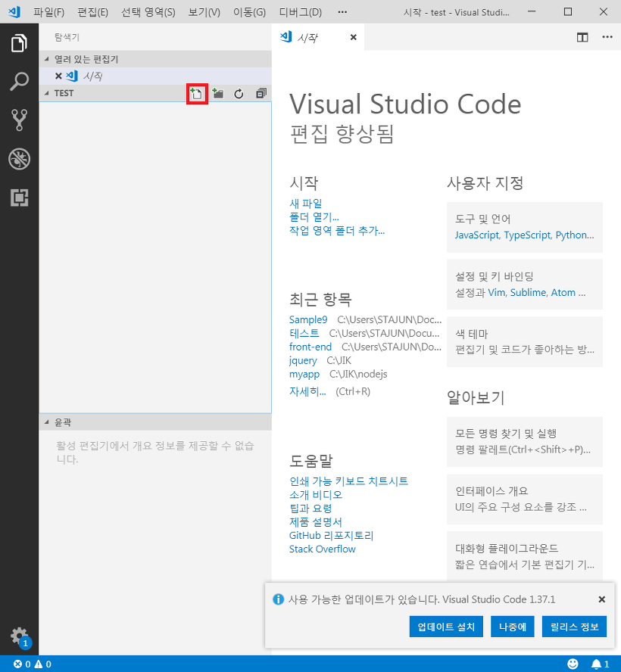Click 작업 영역 폴더 추가... link
The width and height of the screenshot is (621, 672).
(x=337, y=231)
